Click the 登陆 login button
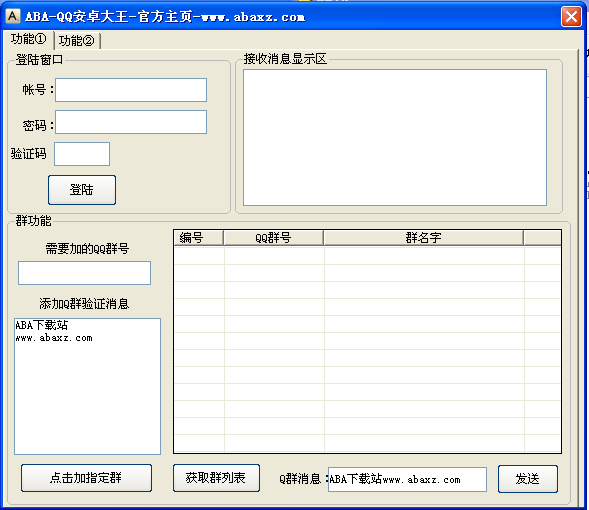589x510 pixels. (82, 190)
